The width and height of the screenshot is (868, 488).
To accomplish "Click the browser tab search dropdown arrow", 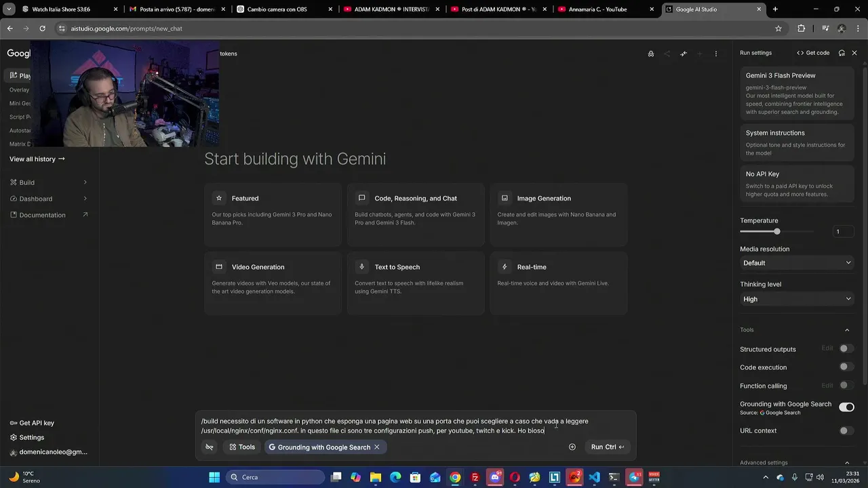I will click(x=9, y=9).
